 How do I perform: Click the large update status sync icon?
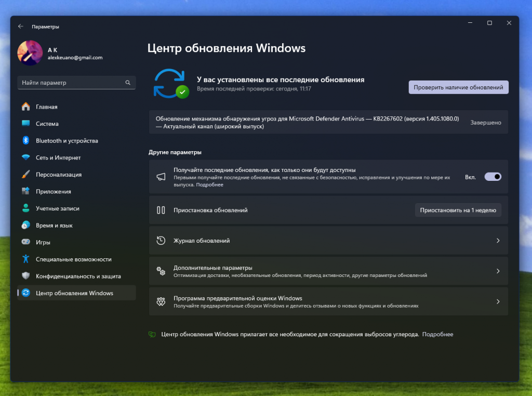[171, 84]
